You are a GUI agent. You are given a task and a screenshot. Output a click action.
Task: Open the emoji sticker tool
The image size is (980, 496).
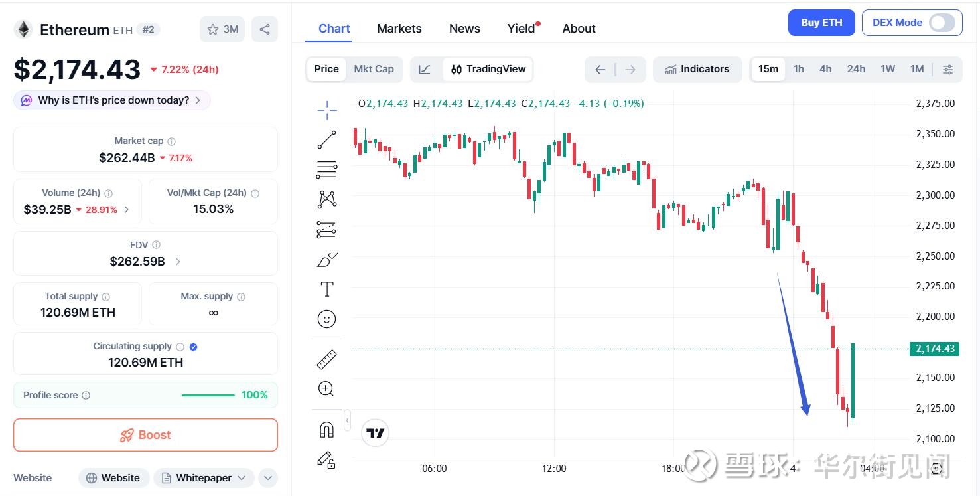(x=326, y=319)
